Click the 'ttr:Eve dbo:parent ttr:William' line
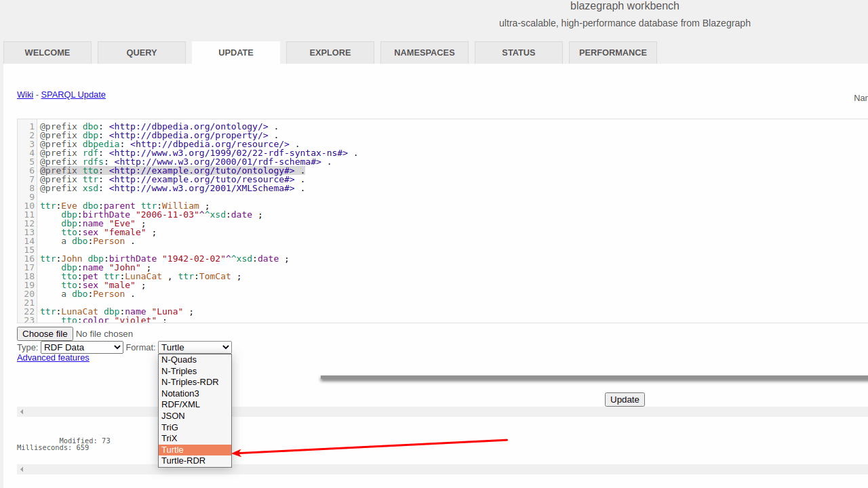The width and height of the screenshot is (868, 488). pyautogui.click(x=125, y=206)
